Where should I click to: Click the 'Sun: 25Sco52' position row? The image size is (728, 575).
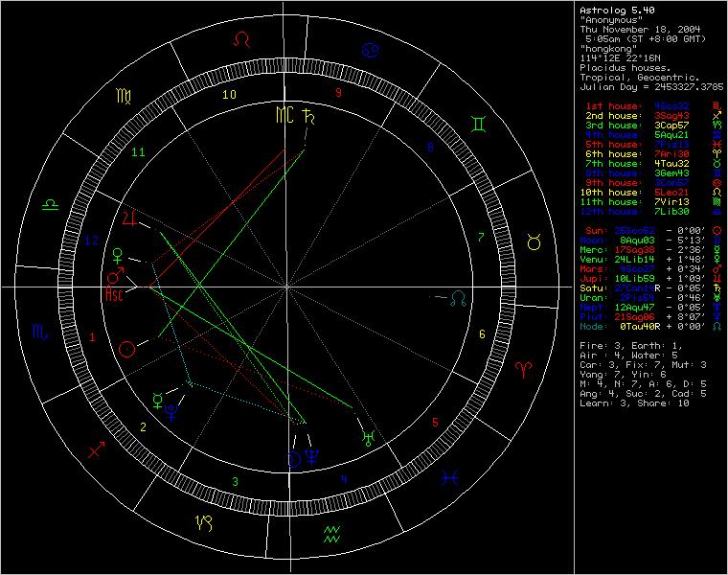pyautogui.click(x=653, y=231)
